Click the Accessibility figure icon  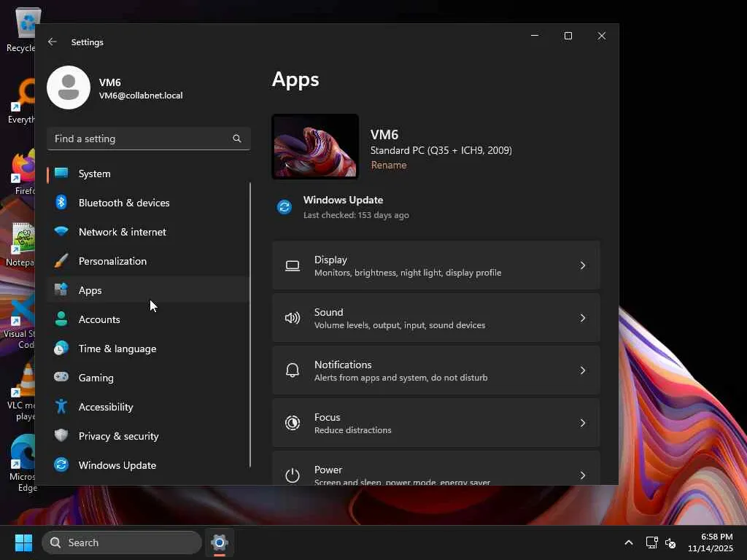coord(62,407)
